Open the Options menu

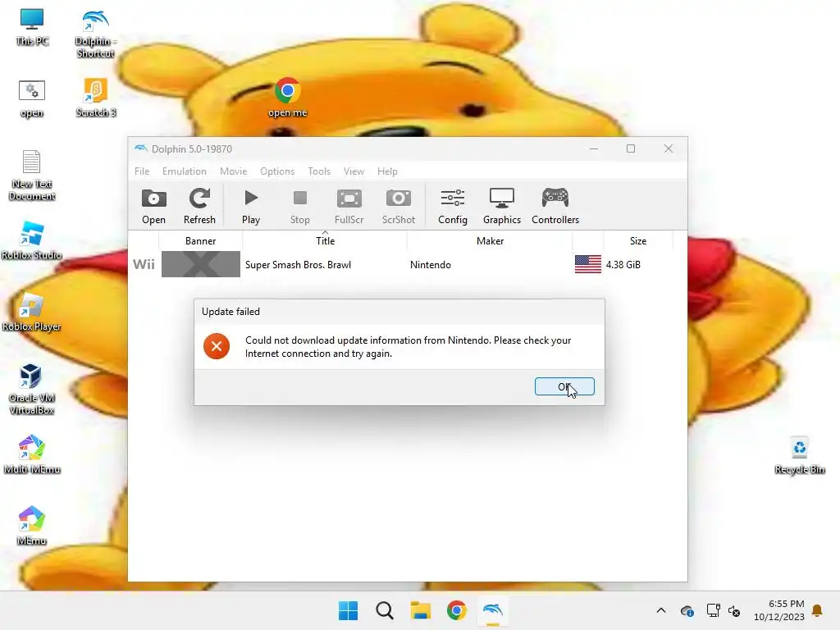pyautogui.click(x=277, y=171)
